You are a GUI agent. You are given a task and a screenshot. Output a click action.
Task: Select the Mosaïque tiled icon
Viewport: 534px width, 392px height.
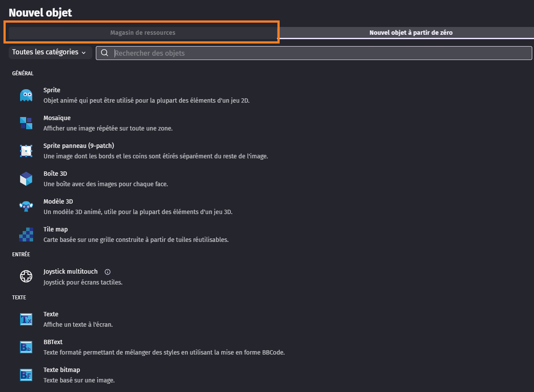pyautogui.click(x=26, y=123)
